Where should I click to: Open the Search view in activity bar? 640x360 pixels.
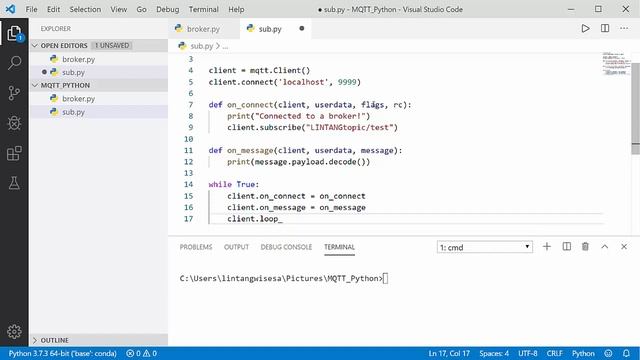tap(14, 63)
